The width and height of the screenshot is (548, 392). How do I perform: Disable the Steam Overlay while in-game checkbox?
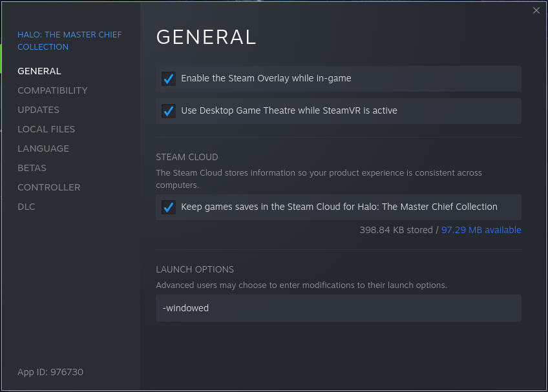(169, 79)
